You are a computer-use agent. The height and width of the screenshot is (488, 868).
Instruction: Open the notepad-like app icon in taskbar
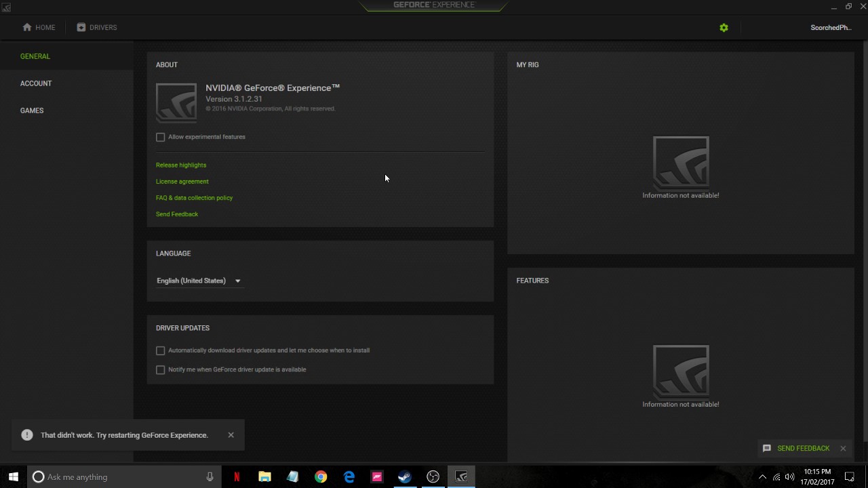click(293, 476)
